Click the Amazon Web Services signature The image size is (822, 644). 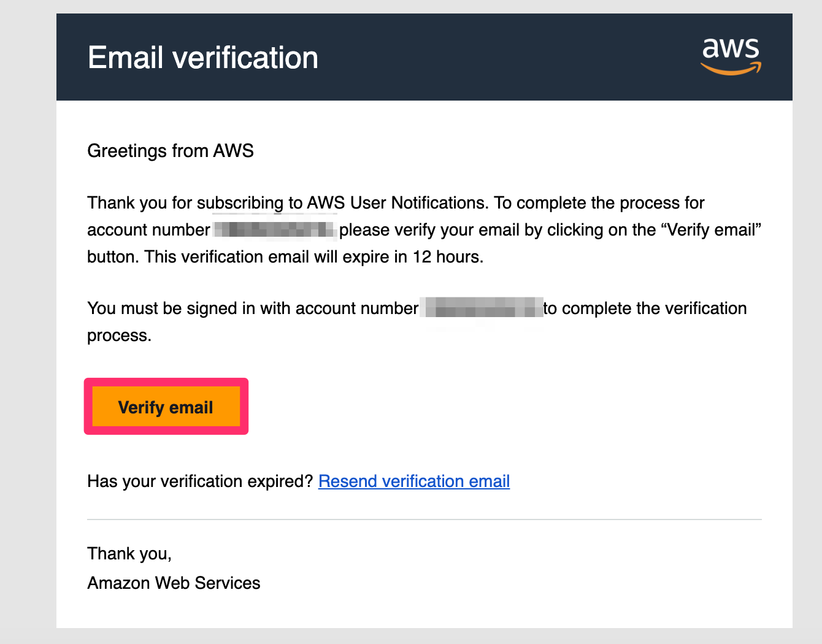[174, 583]
